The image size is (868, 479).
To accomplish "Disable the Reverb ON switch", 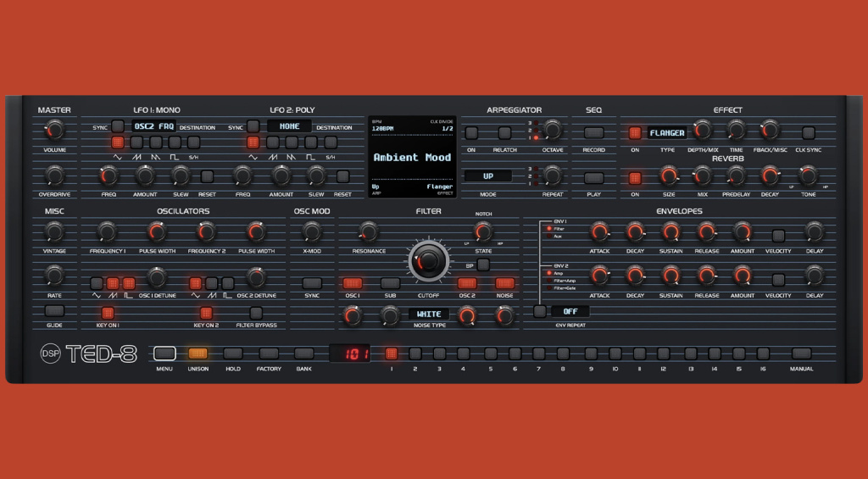I will coord(635,178).
